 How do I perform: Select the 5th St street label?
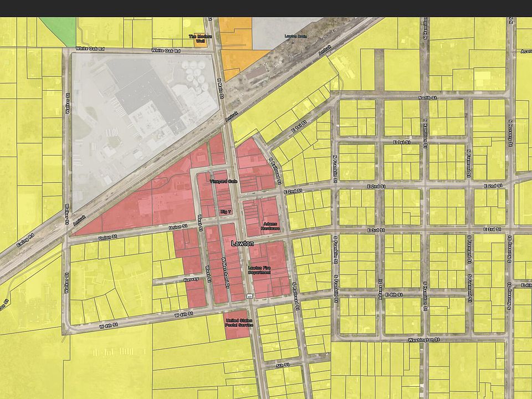point(282,365)
